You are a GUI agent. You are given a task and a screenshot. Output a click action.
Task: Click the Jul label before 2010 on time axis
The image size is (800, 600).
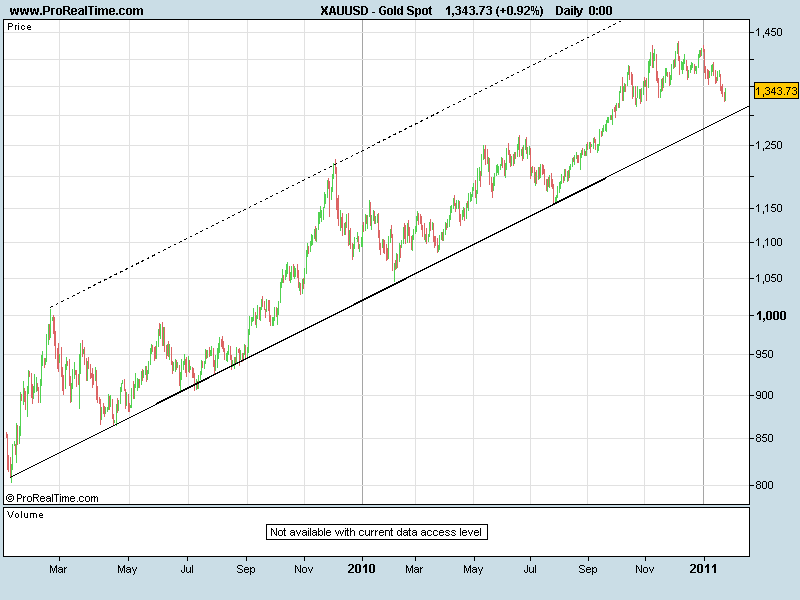pos(187,569)
